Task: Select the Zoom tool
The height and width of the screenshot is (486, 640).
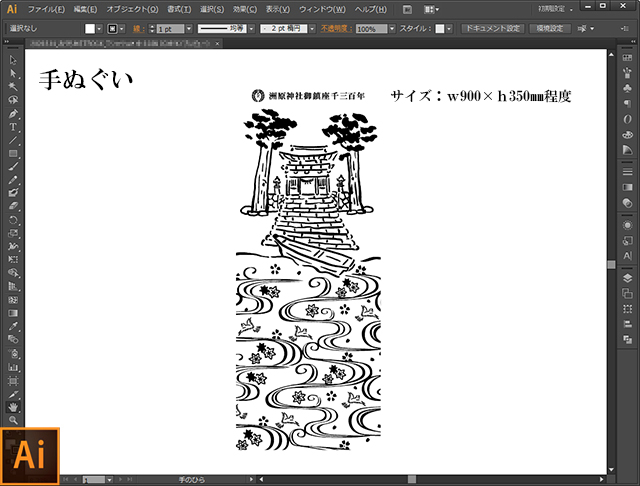Action: click(x=13, y=421)
